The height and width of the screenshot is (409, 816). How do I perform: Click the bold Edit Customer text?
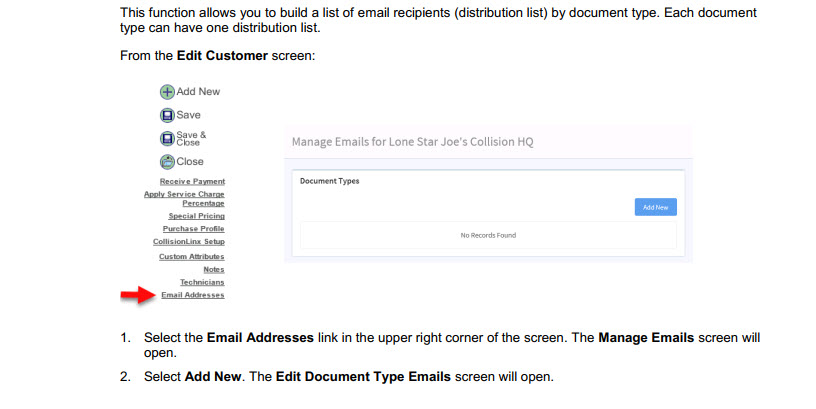pyautogui.click(x=222, y=55)
